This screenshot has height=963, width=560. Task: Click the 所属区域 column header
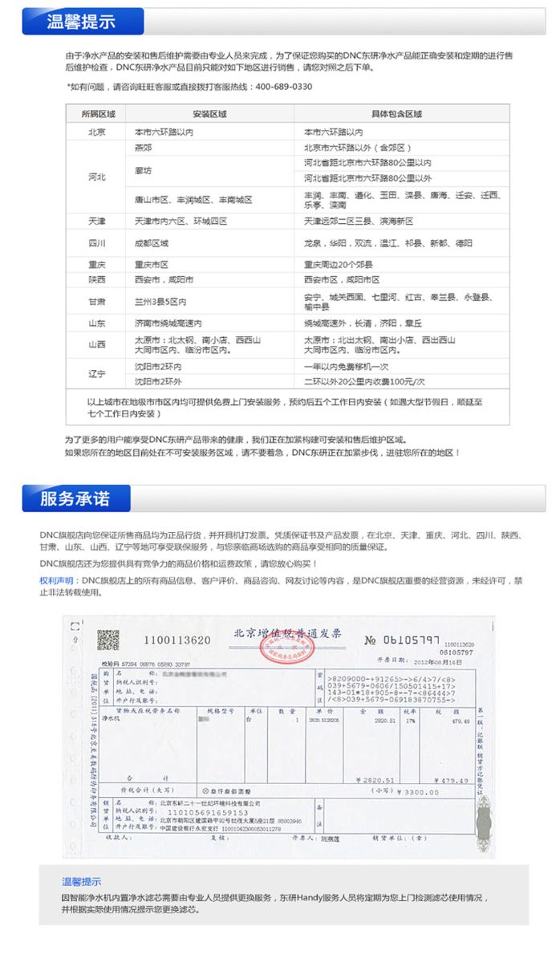[97, 114]
